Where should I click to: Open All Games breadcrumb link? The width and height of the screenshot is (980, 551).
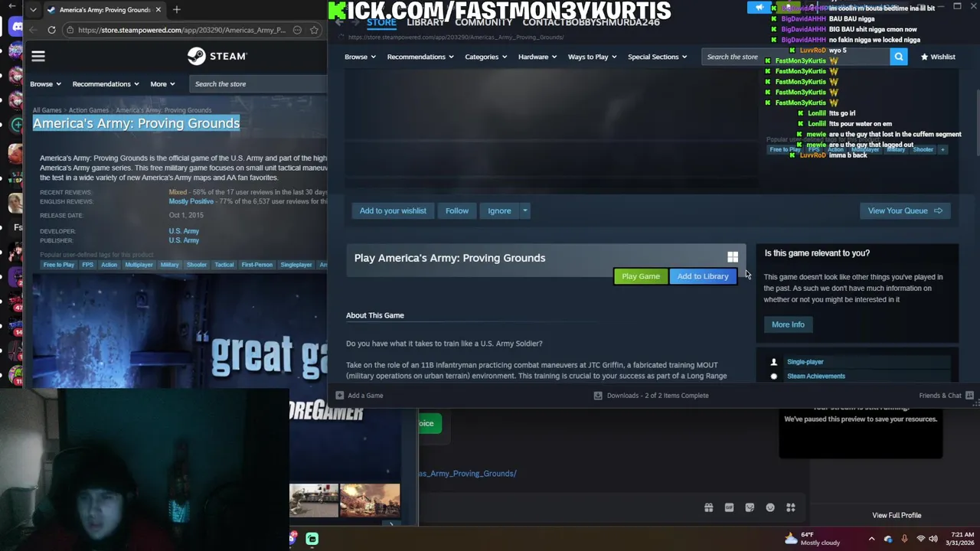coord(47,110)
